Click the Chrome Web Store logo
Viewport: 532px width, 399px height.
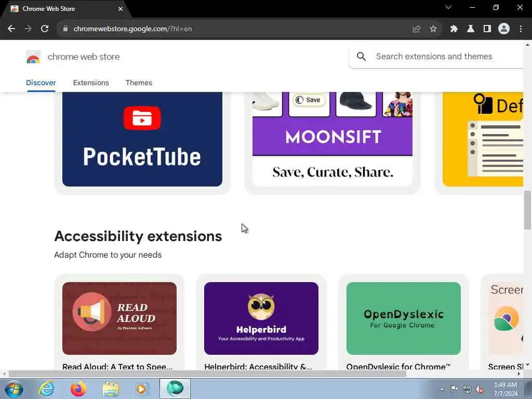click(33, 57)
